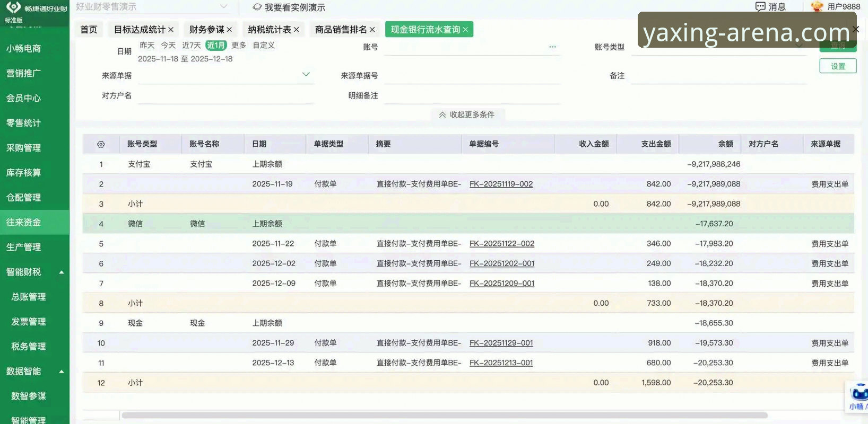Click the 来源单据号 input field
Screen dimensions: 868x424
472,76
